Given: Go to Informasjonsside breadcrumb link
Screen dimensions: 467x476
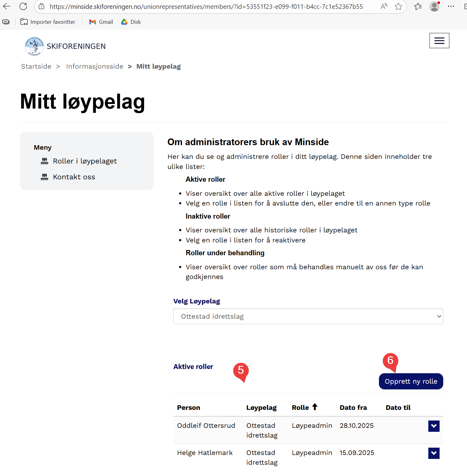Looking at the screenshot, I should [x=95, y=66].
